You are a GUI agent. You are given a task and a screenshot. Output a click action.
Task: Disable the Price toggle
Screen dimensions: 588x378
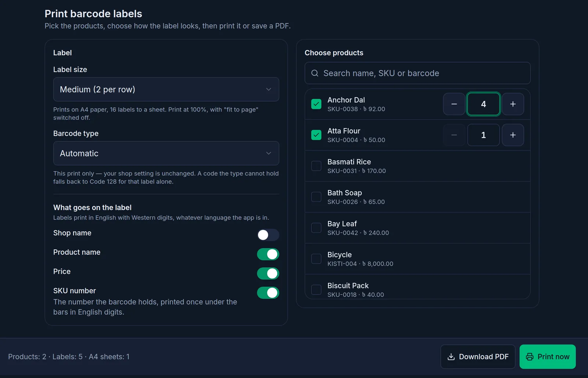(268, 274)
